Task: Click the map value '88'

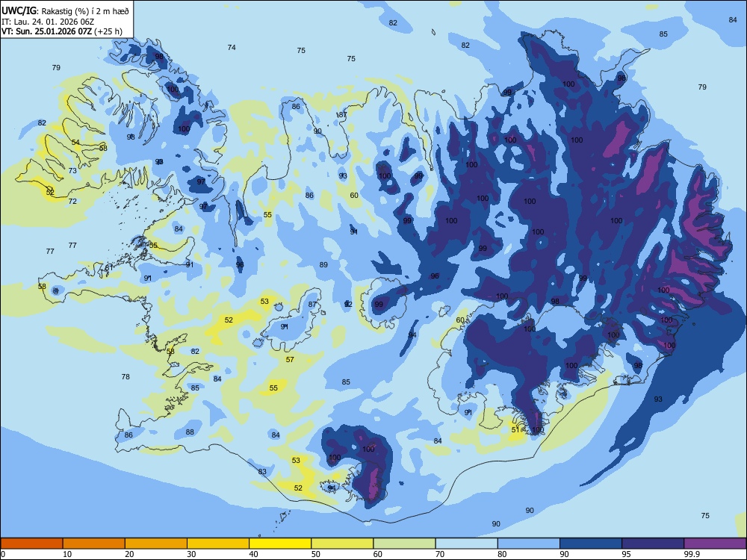Action: click(x=190, y=432)
